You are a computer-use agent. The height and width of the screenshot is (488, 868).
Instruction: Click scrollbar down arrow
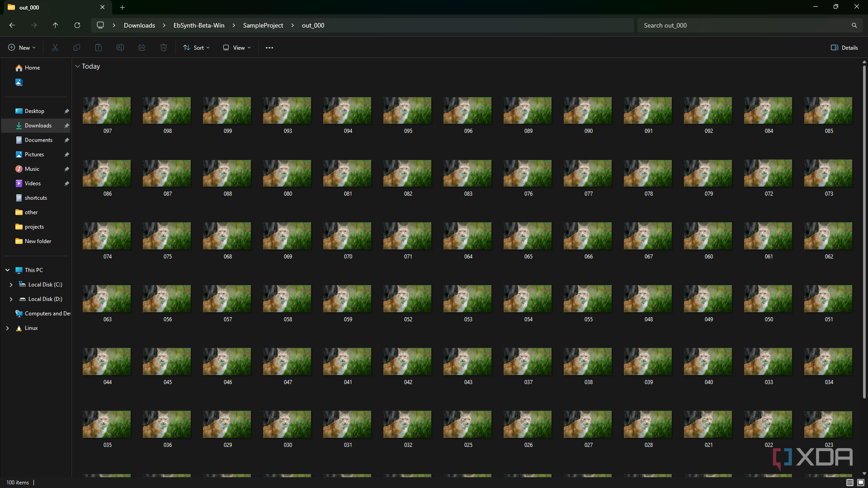[864, 474]
